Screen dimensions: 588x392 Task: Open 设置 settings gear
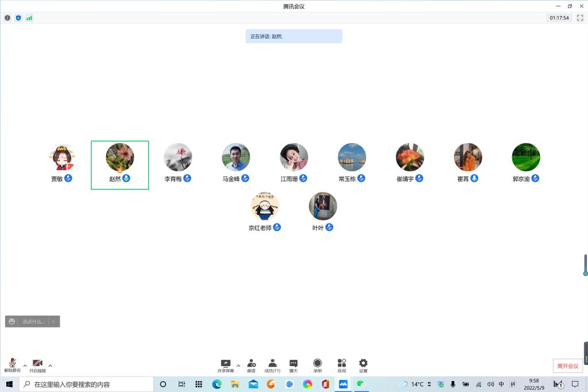pos(363,364)
